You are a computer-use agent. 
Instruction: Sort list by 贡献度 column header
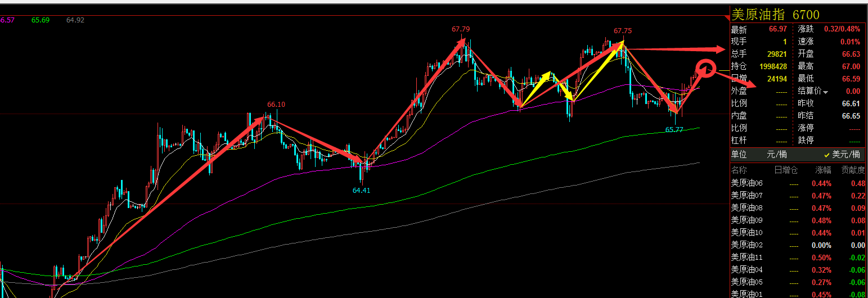(853, 170)
